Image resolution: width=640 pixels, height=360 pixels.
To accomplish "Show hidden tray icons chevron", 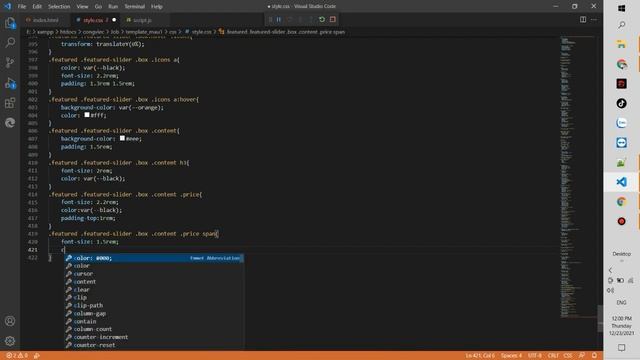I will coord(611,270).
